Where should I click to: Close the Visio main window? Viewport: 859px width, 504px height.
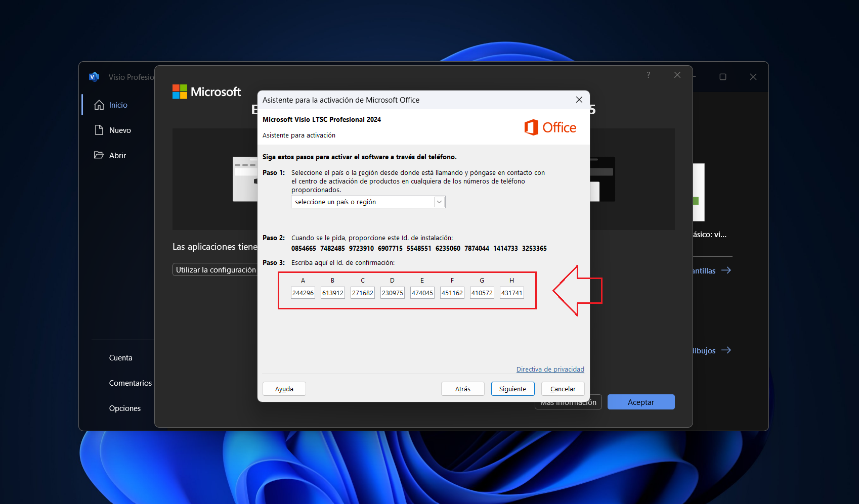click(753, 77)
